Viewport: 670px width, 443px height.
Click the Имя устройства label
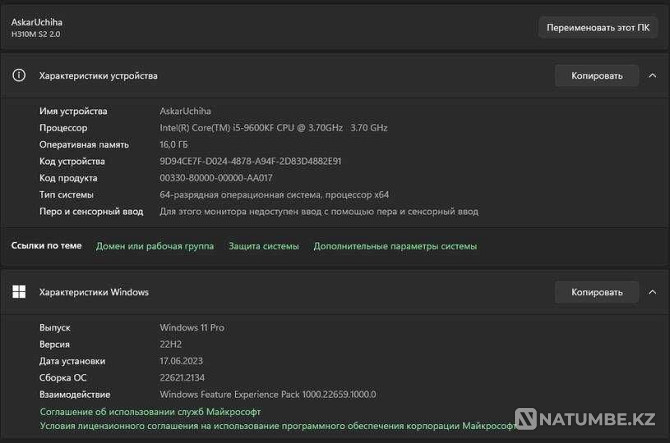pos(73,111)
